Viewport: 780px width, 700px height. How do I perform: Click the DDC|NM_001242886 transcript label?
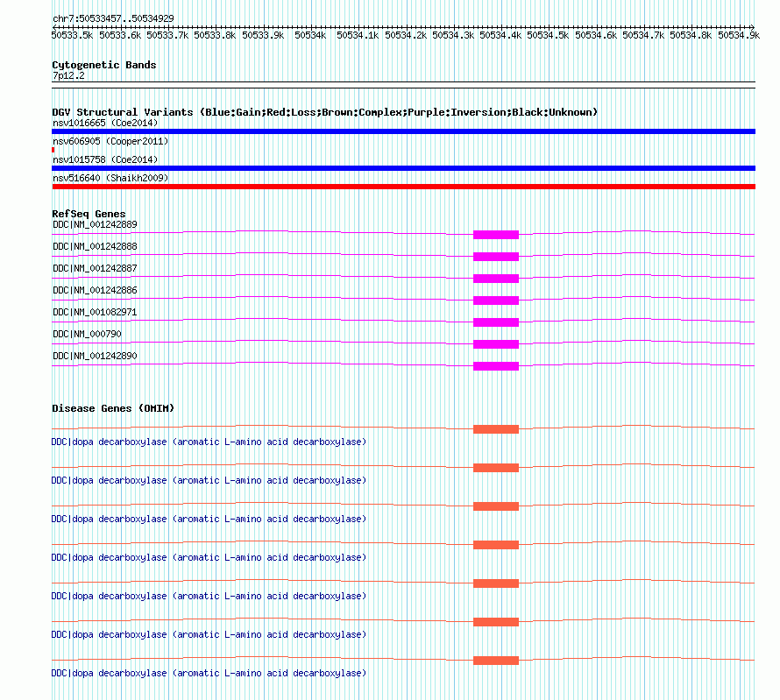[x=95, y=290]
